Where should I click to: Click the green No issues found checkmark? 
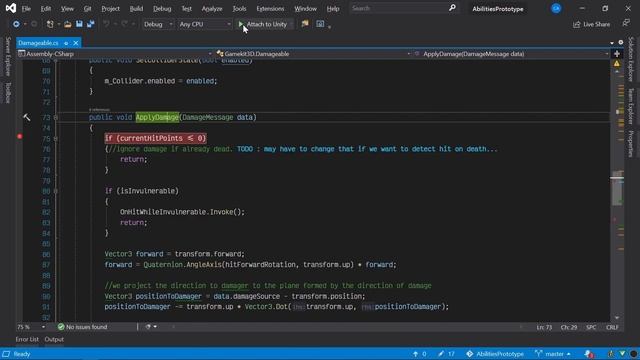pyautogui.click(x=61, y=327)
